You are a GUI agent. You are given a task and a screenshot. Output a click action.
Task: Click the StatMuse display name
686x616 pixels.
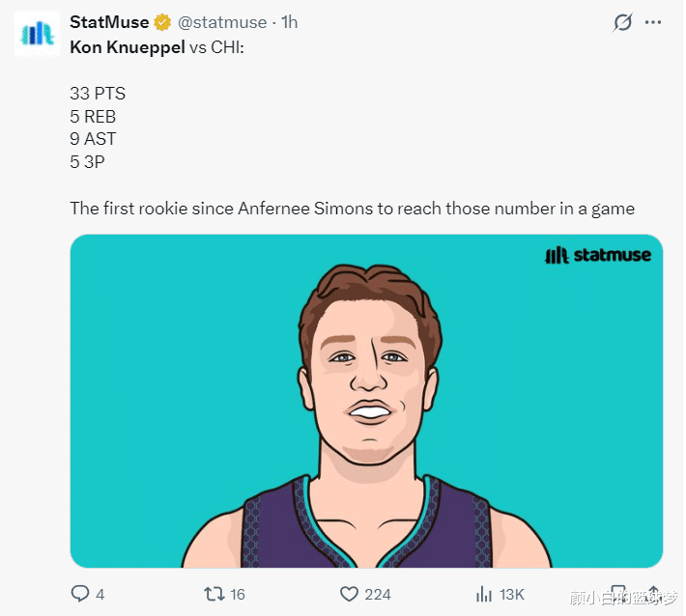point(109,22)
